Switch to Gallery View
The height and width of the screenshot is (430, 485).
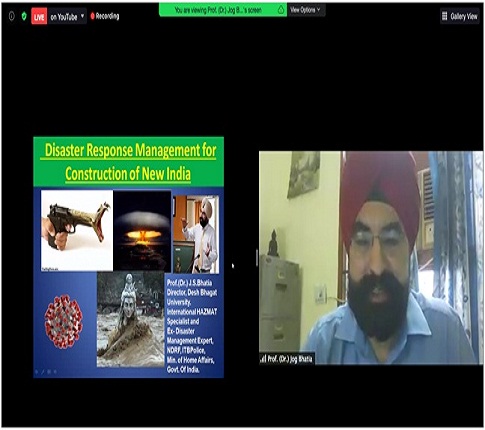pos(460,16)
